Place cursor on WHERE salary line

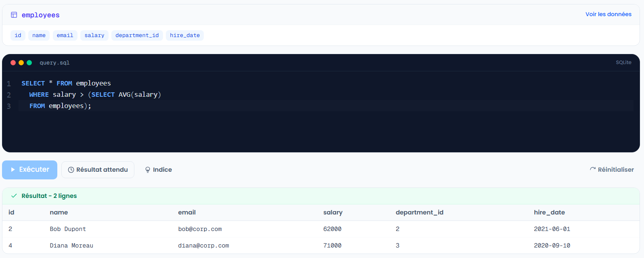pos(95,95)
